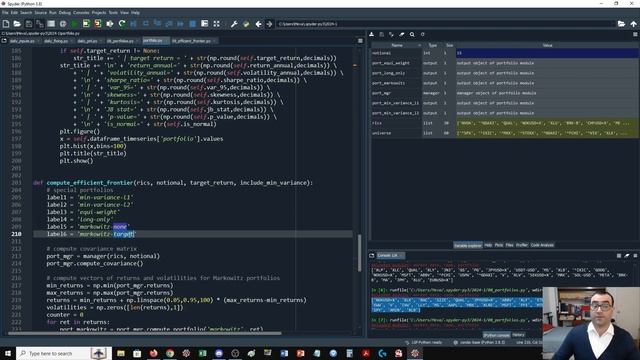Select the notional variable row
This screenshot has width=640, height=360.
pos(505,53)
